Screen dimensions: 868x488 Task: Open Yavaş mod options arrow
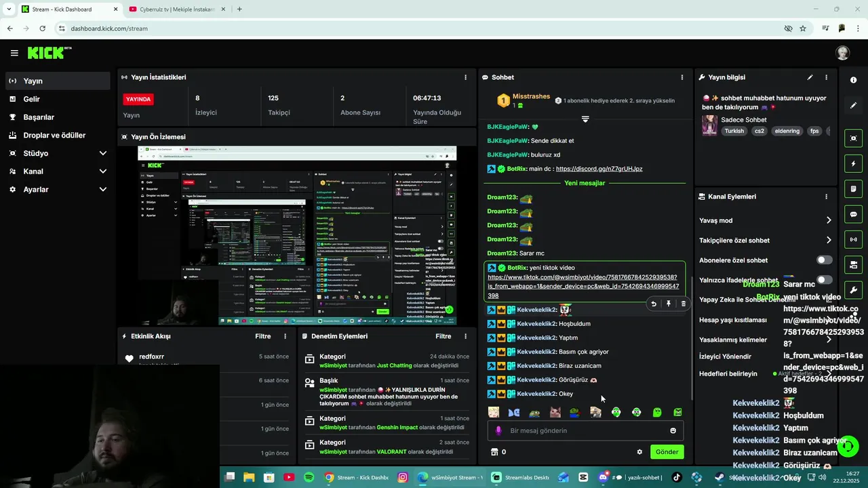(828, 220)
